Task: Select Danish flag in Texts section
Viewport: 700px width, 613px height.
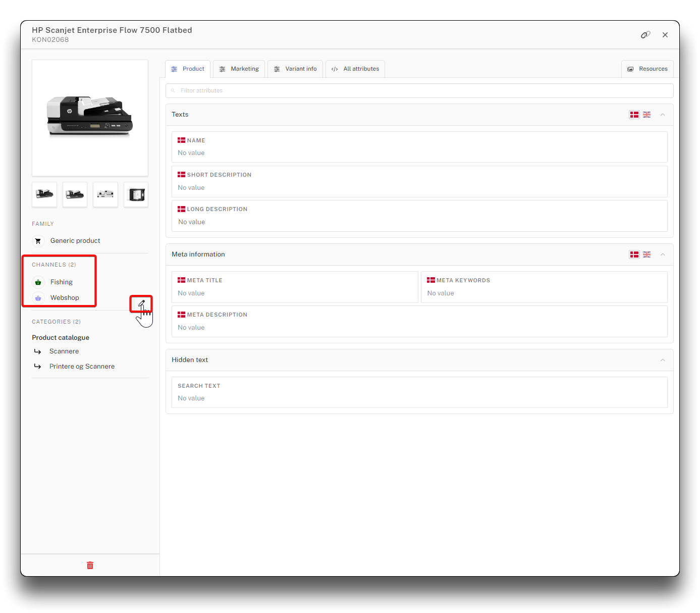Action: (x=634, y=115)
